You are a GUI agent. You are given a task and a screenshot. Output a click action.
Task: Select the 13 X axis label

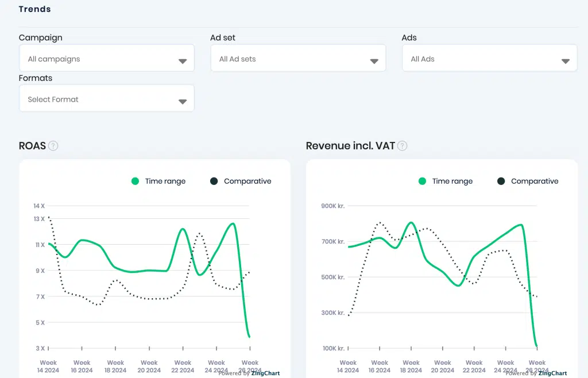click(x=39, y=219)
